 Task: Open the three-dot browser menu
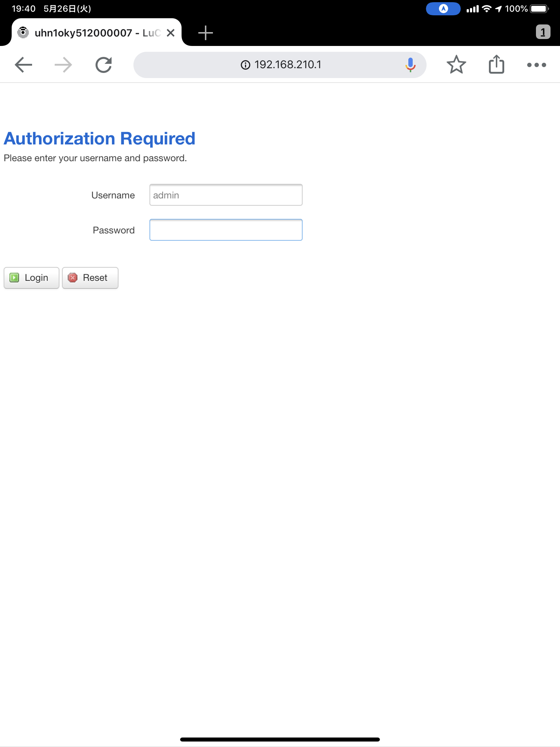click(536, 65)
